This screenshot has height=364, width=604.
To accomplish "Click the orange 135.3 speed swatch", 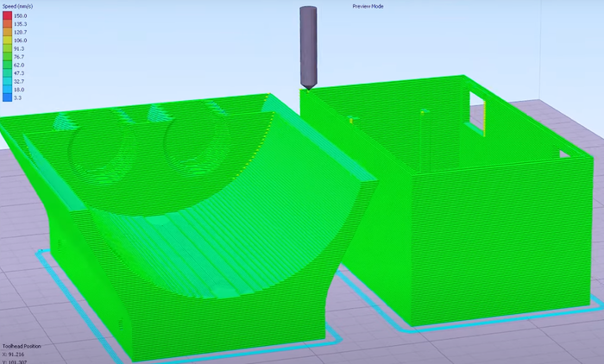I will coord(6,24).
